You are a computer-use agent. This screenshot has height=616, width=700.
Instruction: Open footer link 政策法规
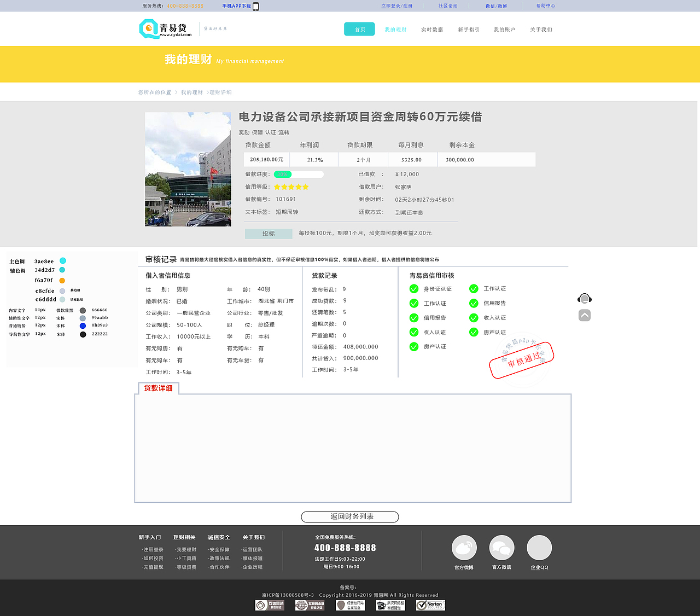(219, 559)
